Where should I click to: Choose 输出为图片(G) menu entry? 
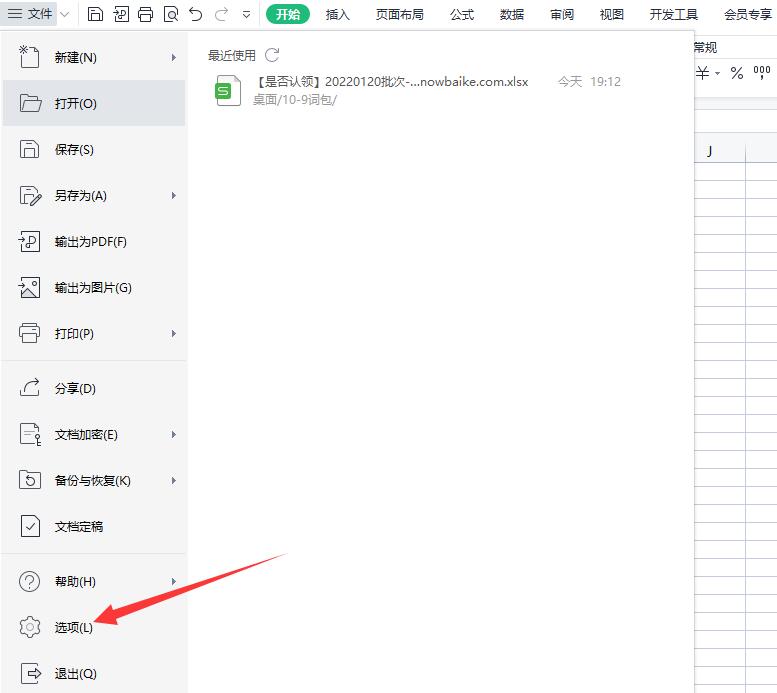click(x=94, y=288)
